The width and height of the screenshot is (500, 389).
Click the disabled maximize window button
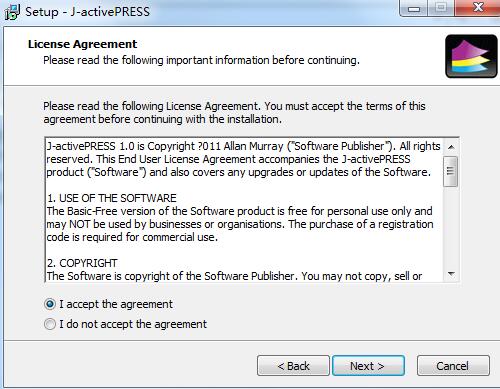(441, 8)
